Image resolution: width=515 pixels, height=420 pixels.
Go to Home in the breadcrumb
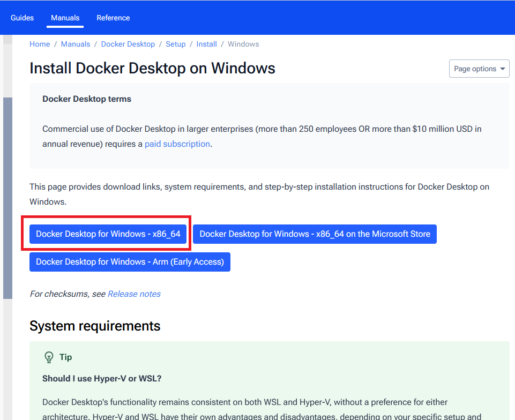point(40,44)
